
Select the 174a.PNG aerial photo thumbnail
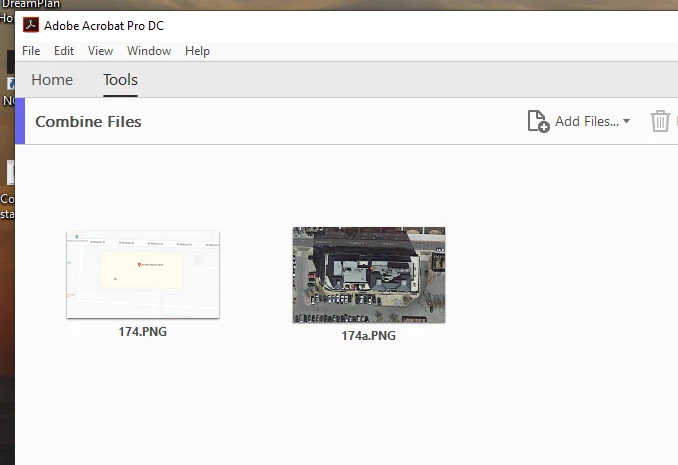(x=369, y=275)
